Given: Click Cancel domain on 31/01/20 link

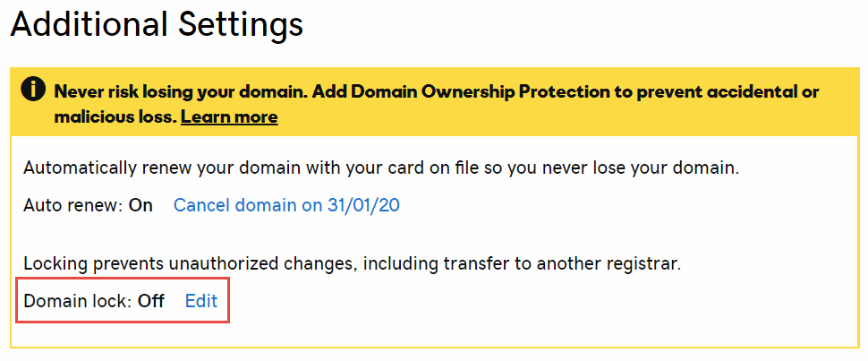Looking at the screenshot, I should coord(286,206).
